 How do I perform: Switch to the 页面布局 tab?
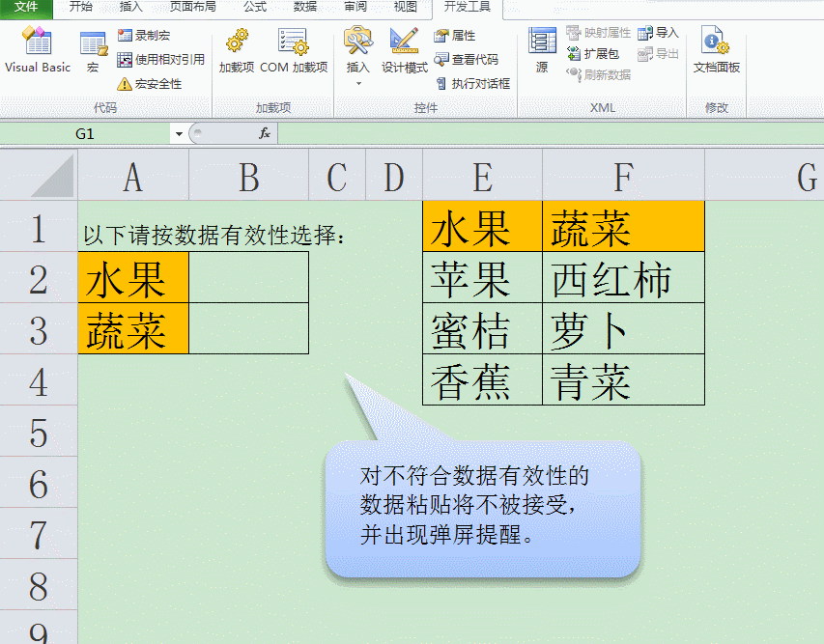(193, 7)
